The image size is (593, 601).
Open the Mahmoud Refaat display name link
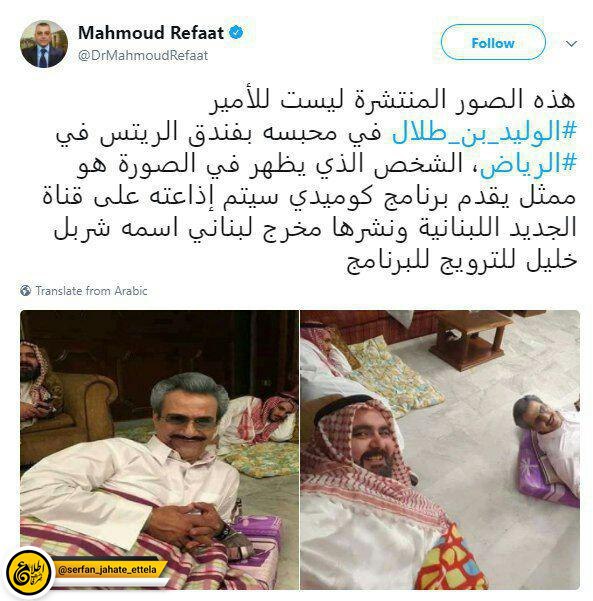[151, 33]
